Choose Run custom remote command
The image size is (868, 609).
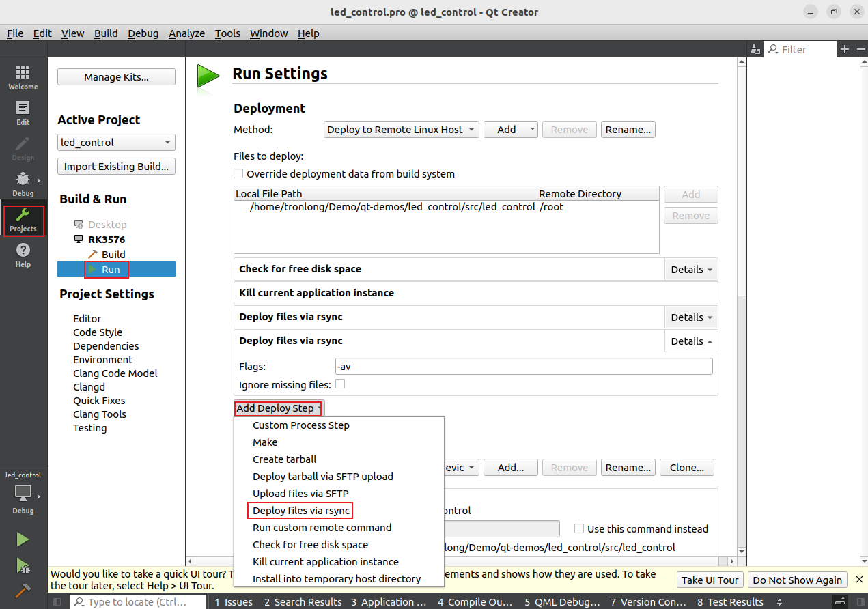coord(339,528)
